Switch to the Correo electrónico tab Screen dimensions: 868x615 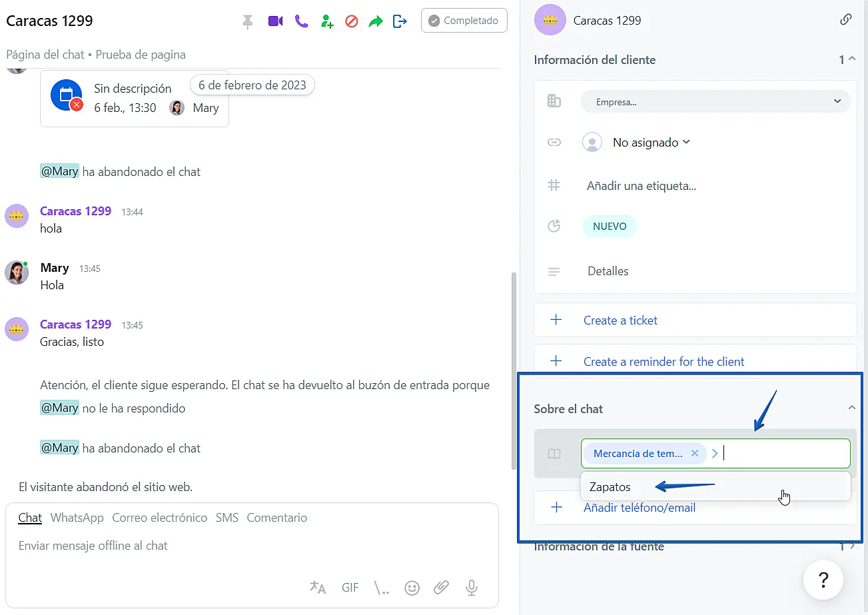pyautogui.click(x=160, y=518)
